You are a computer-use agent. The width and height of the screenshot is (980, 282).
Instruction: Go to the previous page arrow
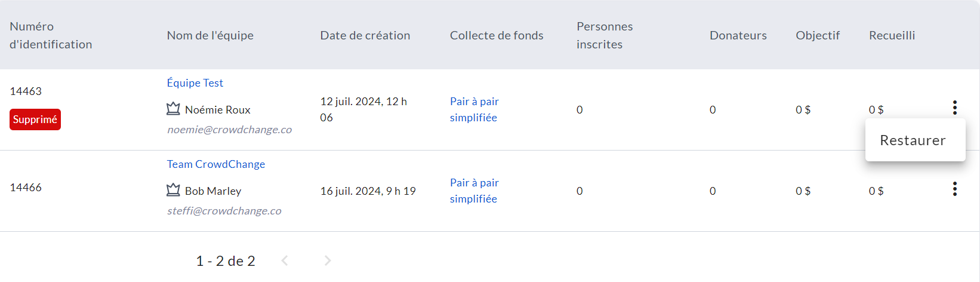pos(285,260)
